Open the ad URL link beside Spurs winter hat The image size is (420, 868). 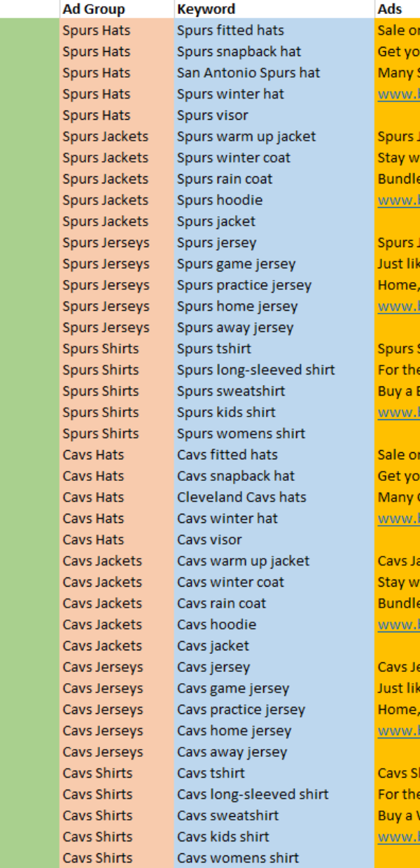[399, 94]
